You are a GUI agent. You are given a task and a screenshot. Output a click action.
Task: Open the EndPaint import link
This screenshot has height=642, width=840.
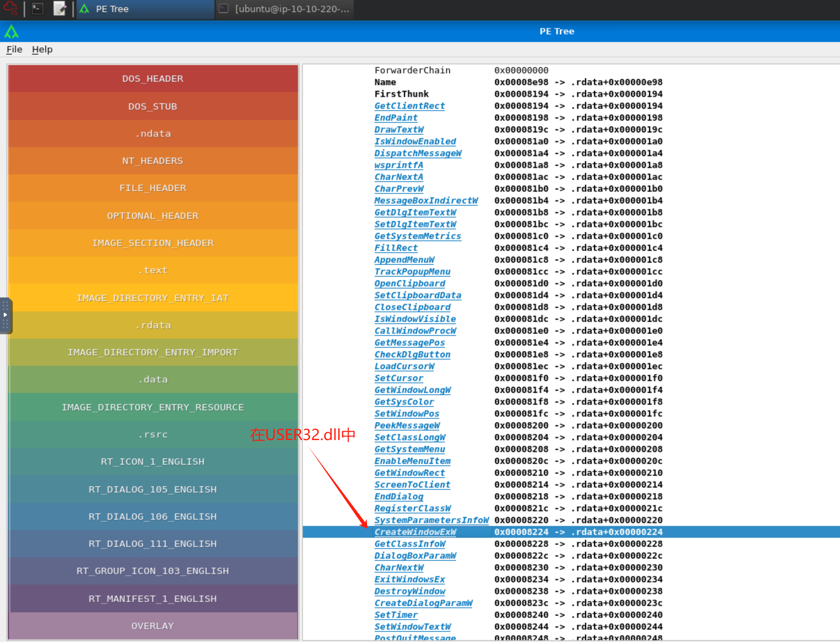396,118
